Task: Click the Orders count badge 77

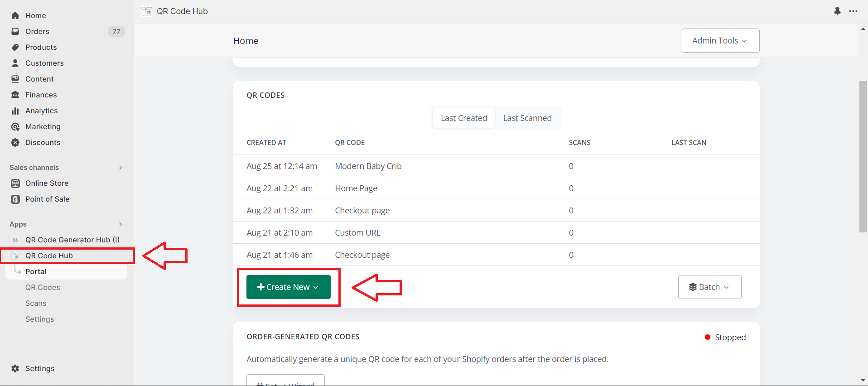Action: click(116, 31)
